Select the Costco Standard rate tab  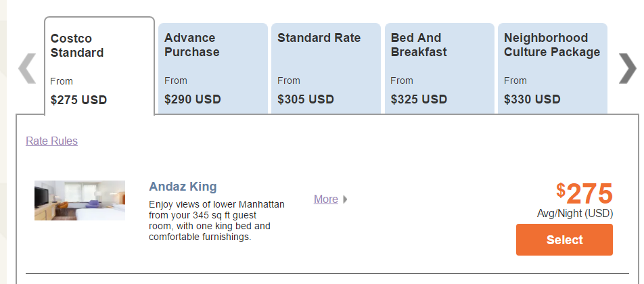pyautogui.click(x=99, y=66)
